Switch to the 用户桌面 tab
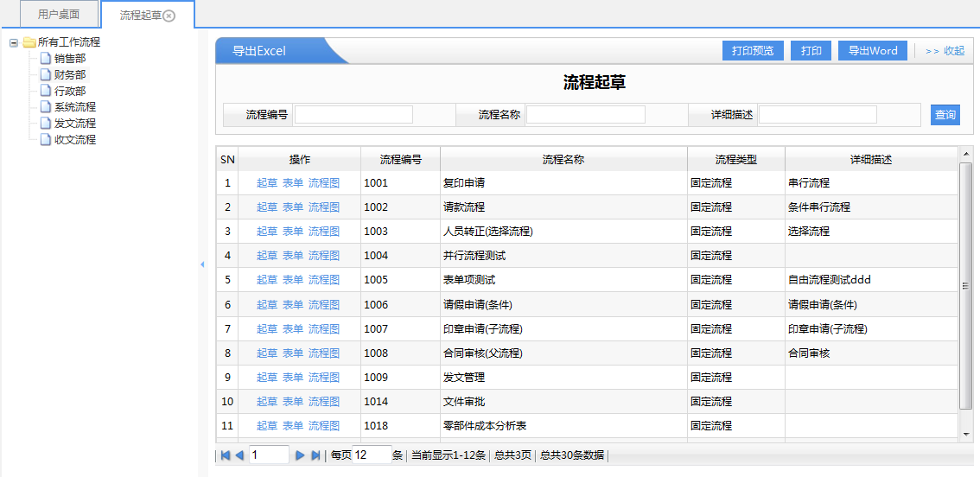This screenshot has width=980, height=477. coord(59,15)
